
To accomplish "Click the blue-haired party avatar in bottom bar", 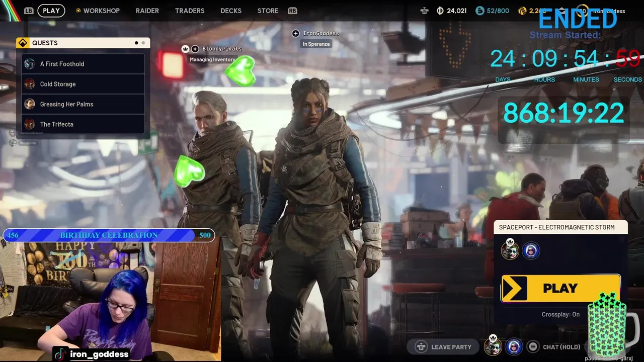I will pos(513,346).
